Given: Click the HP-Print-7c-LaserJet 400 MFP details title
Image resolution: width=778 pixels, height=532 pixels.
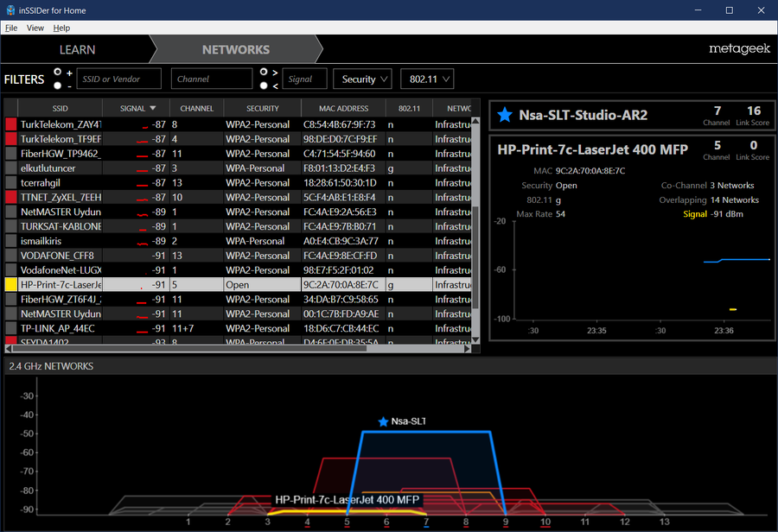Looking at the screenshot, I should (x=592, y=149).
